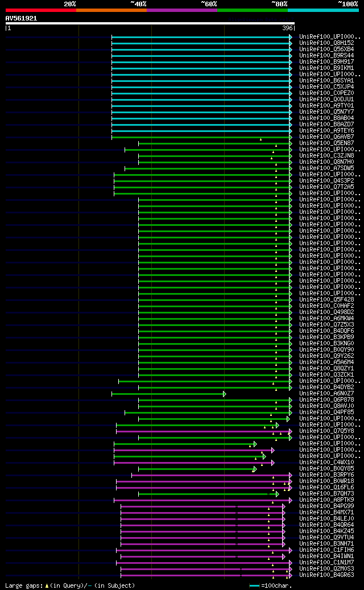Select the UniRef100_Q6AVB7 label

(326, 137)
